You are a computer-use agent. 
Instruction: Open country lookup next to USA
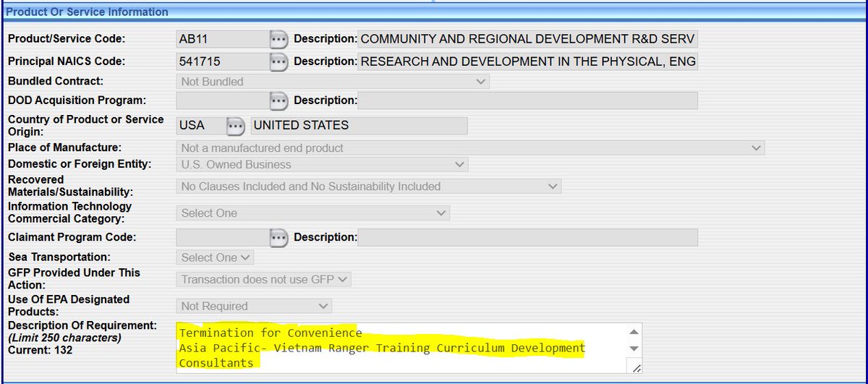tap(235, 126)
